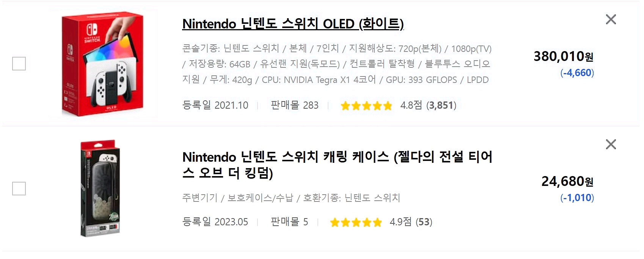Click the 4.8점 star rating icons
The width and height of the screenshot is (644, 259).
[x=365, y=106]
